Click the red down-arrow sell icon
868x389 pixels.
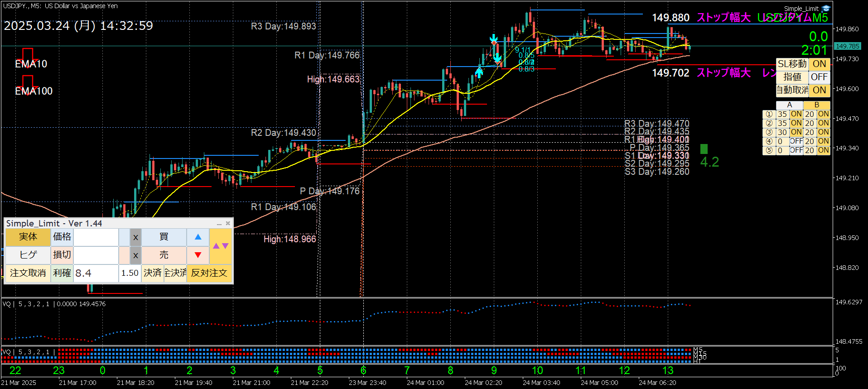tap(198, 255)
